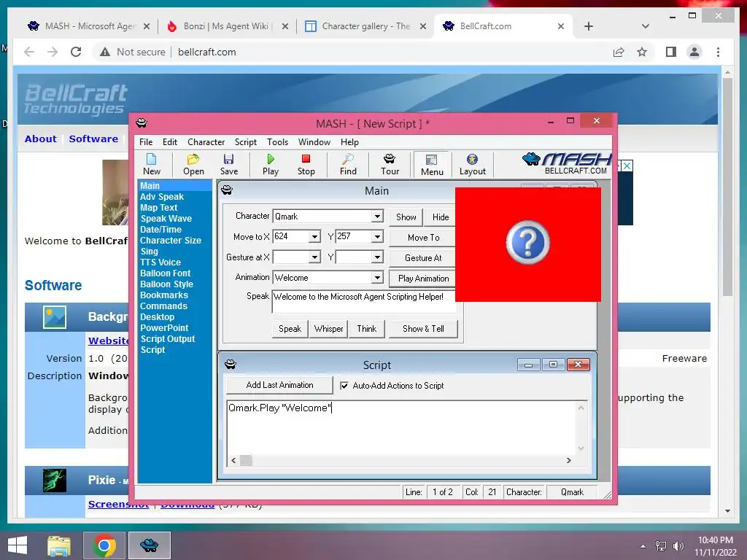Click the red Stop toolbar icon

pos(306,164)
